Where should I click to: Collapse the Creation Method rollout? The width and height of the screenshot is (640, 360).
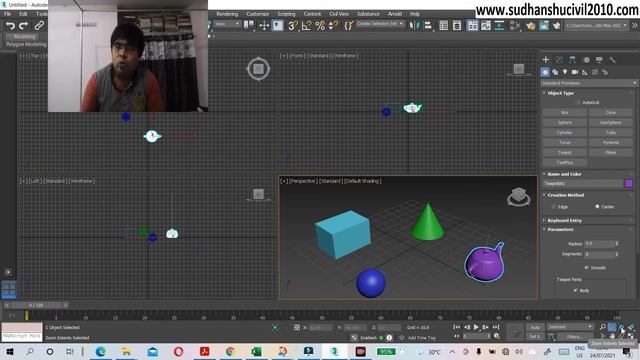coord(565,195)
